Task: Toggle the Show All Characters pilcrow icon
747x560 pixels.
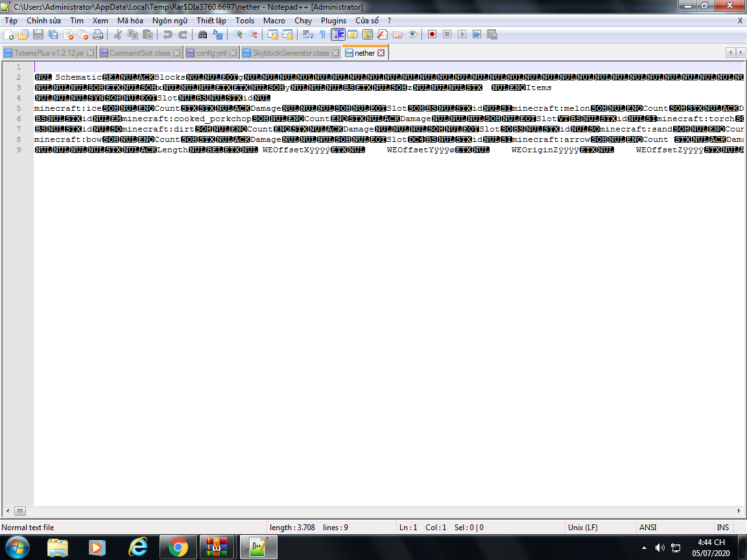Action: pyautogui.click(x=322, y=34)
